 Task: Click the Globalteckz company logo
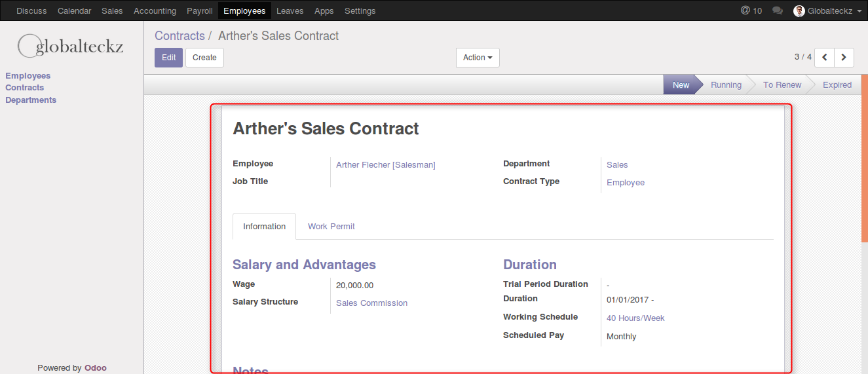pyautogui.click(x=71, y=46)
